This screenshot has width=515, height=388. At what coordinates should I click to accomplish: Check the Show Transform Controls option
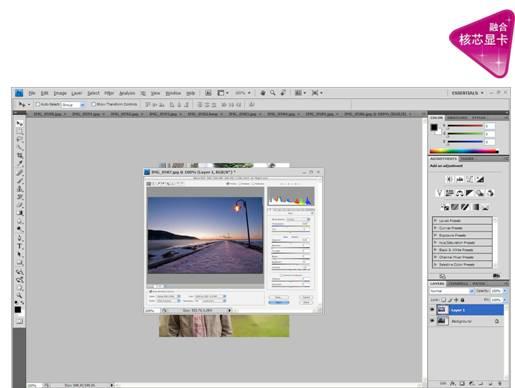(x=94, y=104)
